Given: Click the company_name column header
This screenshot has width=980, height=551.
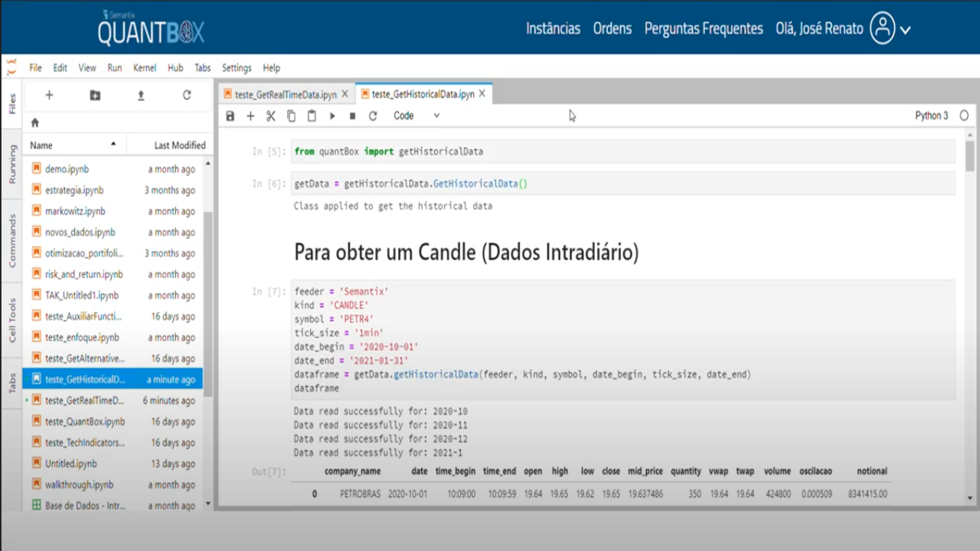Looking at the screenshot, I should tap(352, 471).
